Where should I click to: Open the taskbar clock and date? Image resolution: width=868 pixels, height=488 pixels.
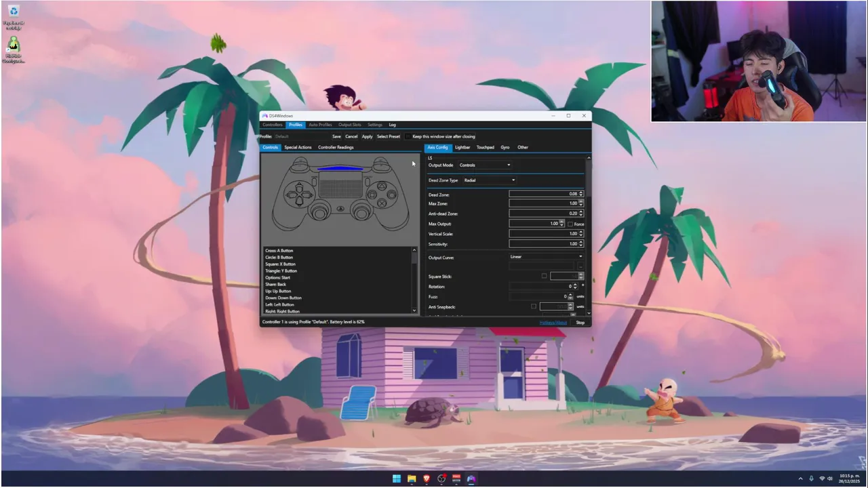point(850,479)
